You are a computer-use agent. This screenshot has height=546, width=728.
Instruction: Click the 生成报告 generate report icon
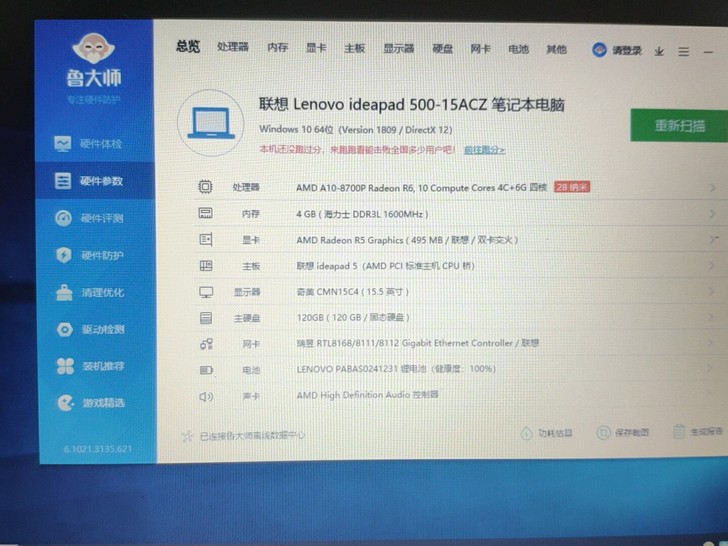[679, 432]
